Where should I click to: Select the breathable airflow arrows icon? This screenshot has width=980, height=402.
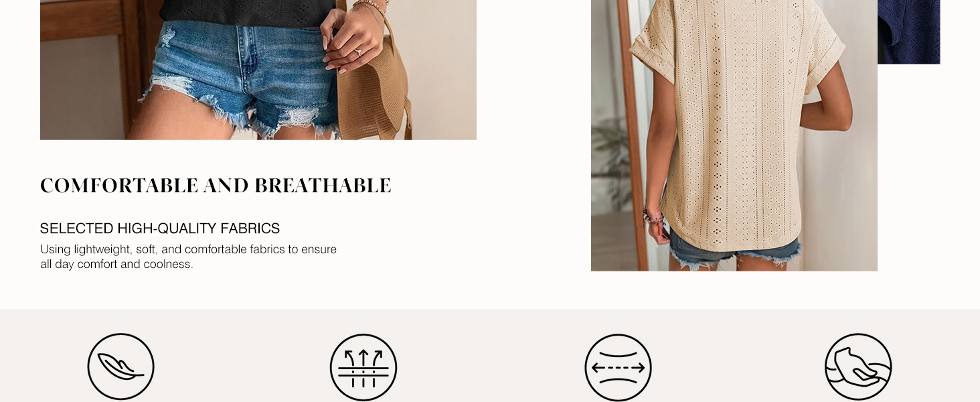(363, 367)
